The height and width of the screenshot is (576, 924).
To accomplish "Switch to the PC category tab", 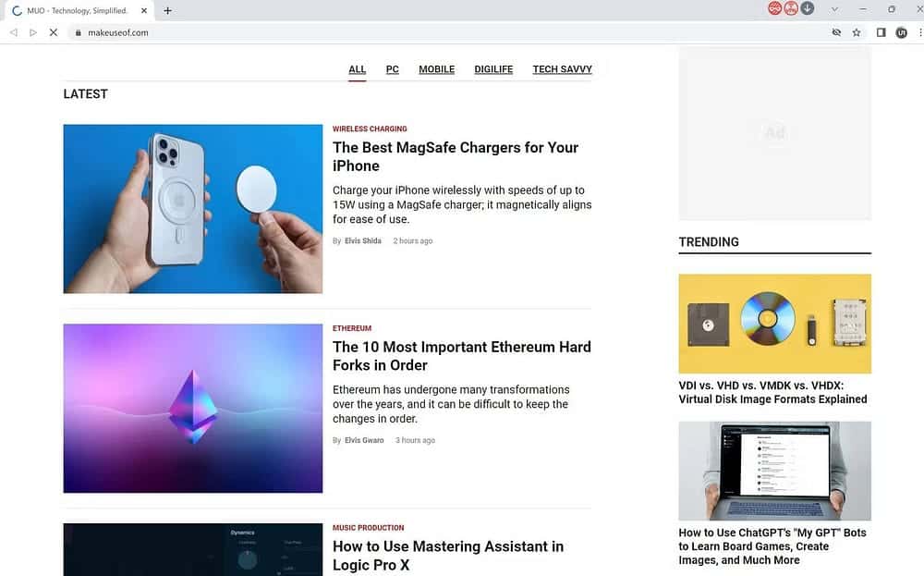I will (393, 69).
